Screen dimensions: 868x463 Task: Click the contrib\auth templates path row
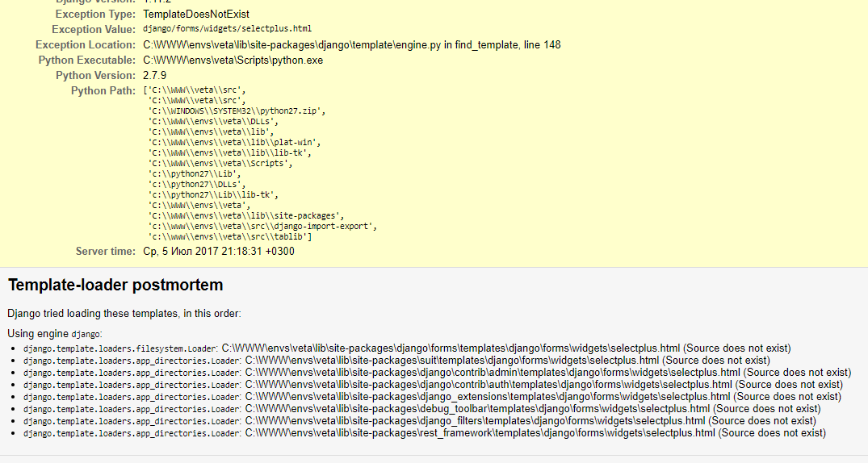point(433,385)
